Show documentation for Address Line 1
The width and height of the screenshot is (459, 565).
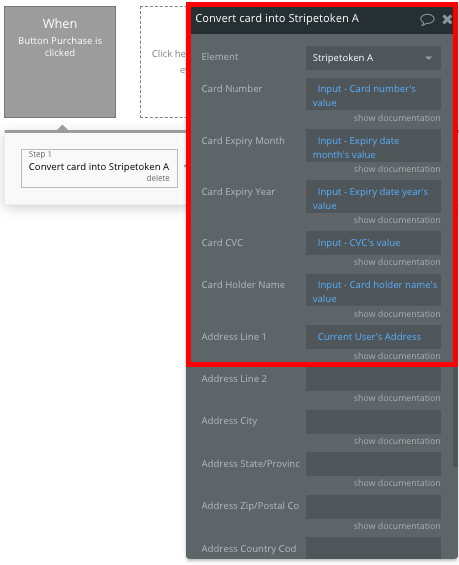[x=397, y=356]
